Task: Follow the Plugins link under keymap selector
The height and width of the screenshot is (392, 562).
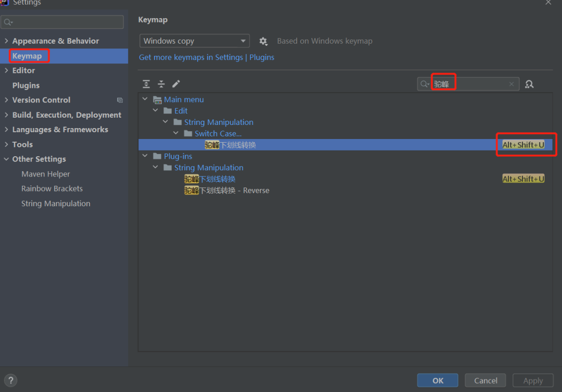Action: click(x=262, y=57)
